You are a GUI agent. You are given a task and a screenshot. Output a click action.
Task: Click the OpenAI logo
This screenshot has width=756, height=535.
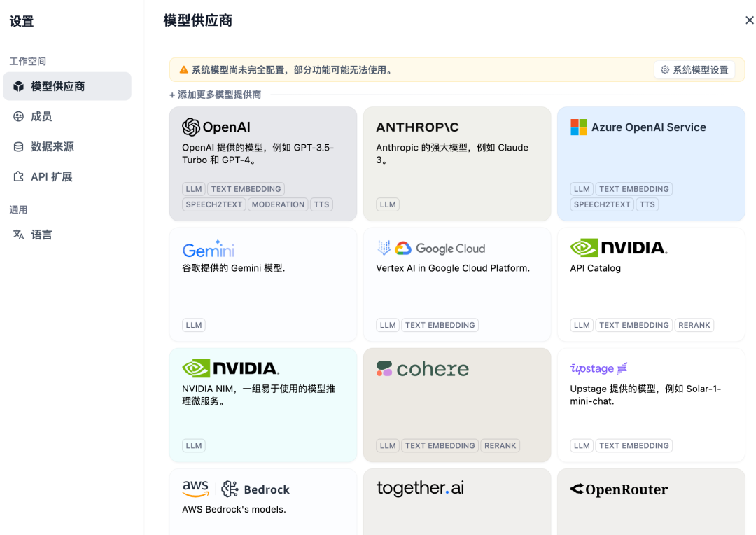(x=216, y=127)
